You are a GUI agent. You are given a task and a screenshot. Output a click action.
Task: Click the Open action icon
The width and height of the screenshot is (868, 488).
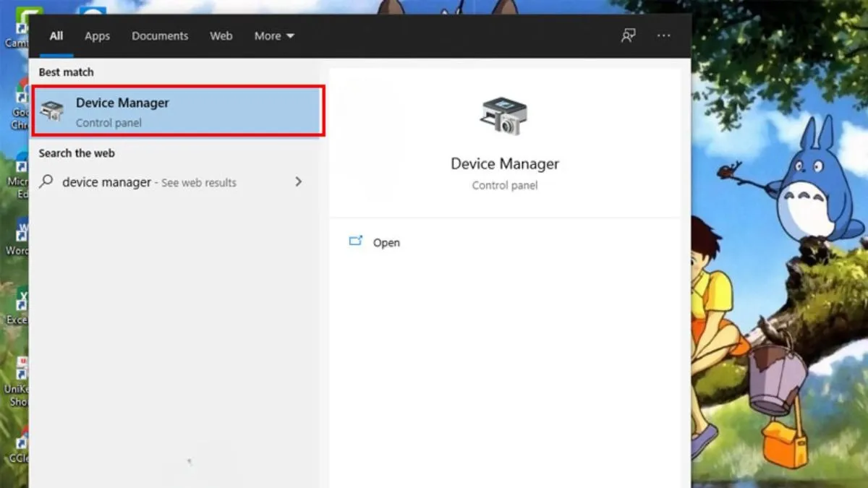click(x=355, y=241)
